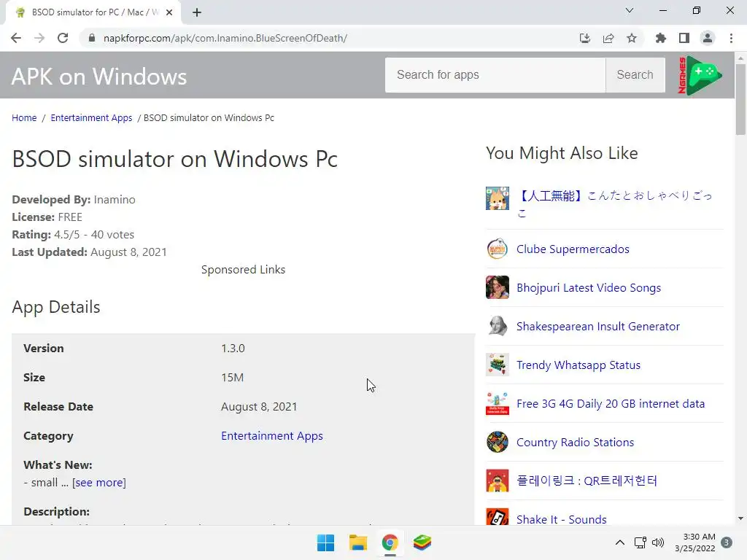
Task: Click the install app icon in address bar
Action: coord(585,38)
